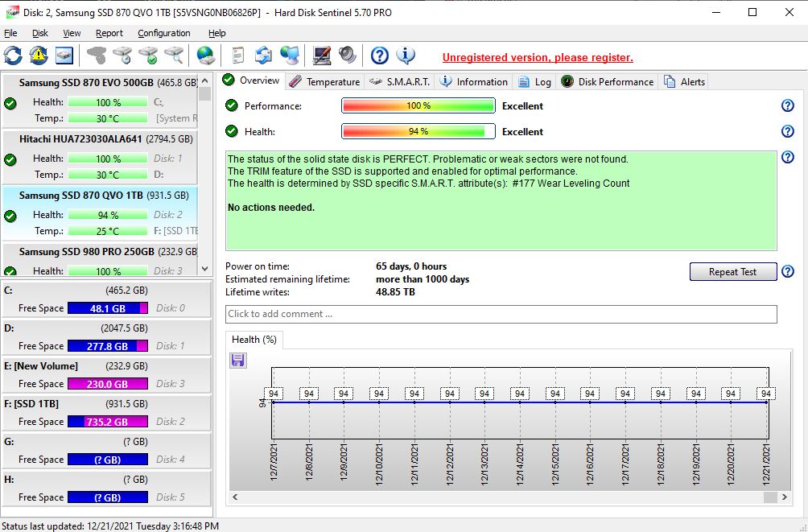This screenshot has height=532, width=808.
Task: Open the Report menu
Action: [x=109, y=33]
